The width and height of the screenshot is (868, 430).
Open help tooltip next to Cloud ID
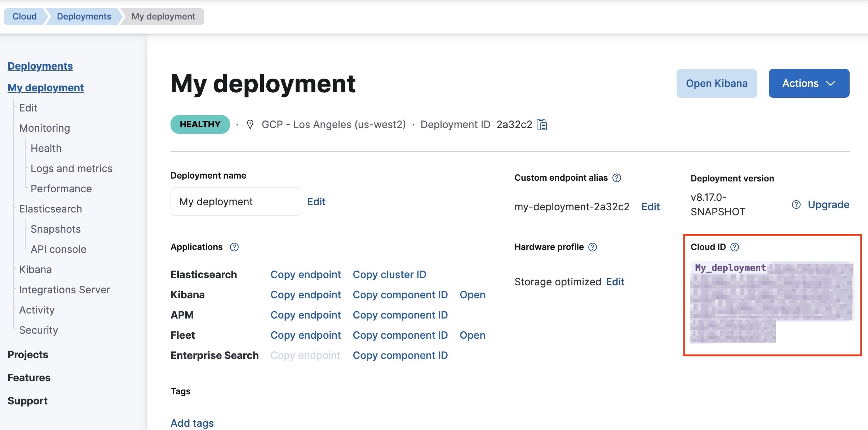tap(734, 247)
